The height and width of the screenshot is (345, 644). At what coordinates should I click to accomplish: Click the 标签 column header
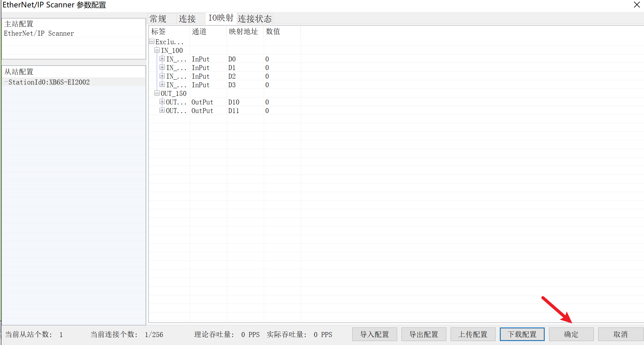(x=169, y=31)
